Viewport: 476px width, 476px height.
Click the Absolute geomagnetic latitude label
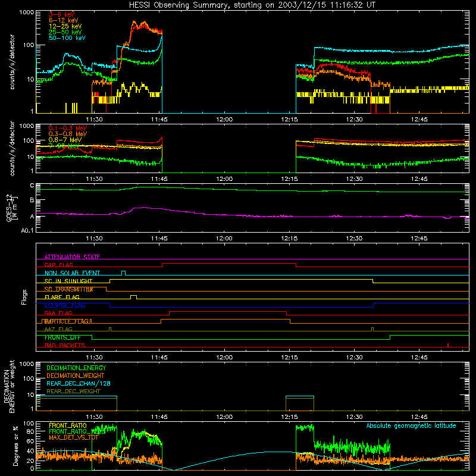coord(411,425)
